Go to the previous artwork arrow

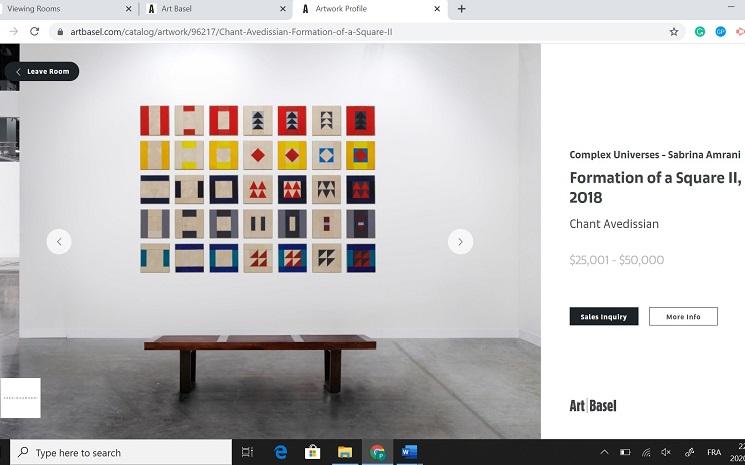(59, 242)
